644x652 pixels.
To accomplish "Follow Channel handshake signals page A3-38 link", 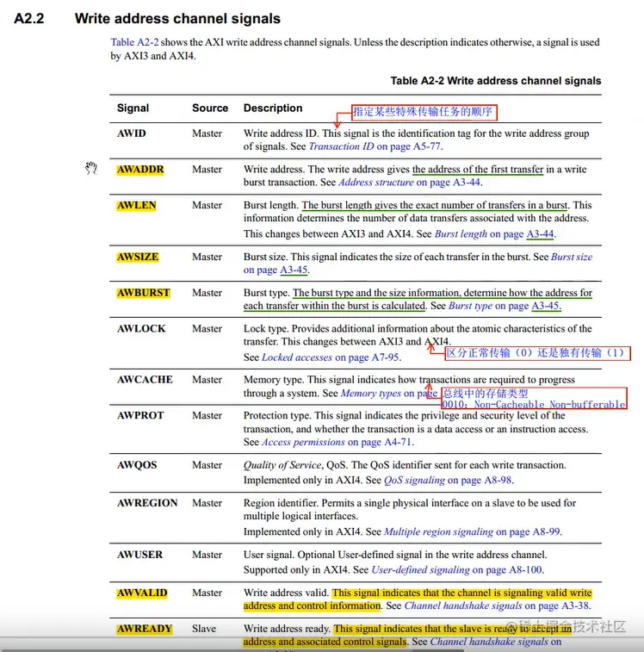I will coord(497,605).
